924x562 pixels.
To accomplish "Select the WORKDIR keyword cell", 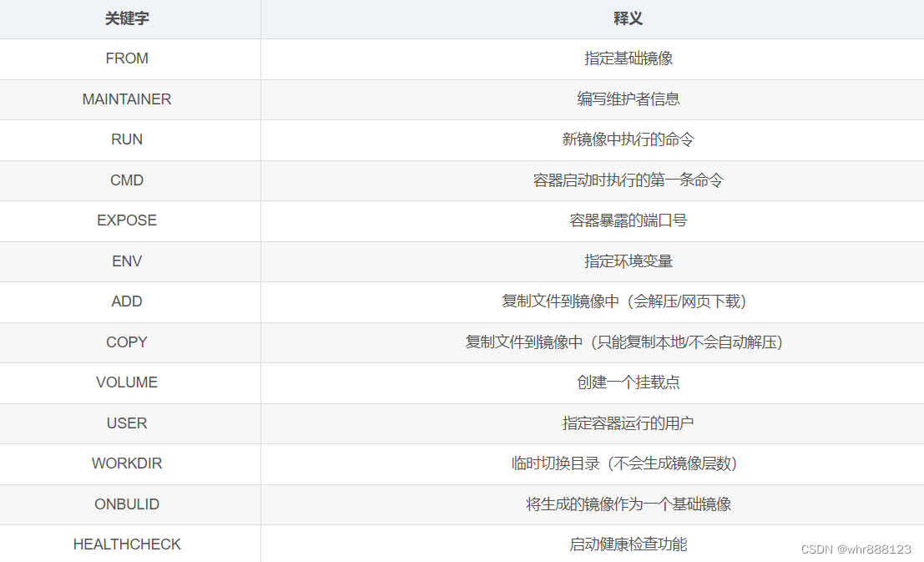I will click(x=127, y=463).
